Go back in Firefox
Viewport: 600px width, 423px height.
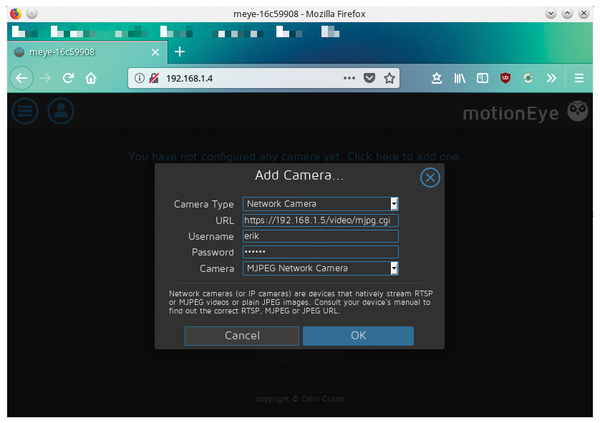(x=21, y=78)
